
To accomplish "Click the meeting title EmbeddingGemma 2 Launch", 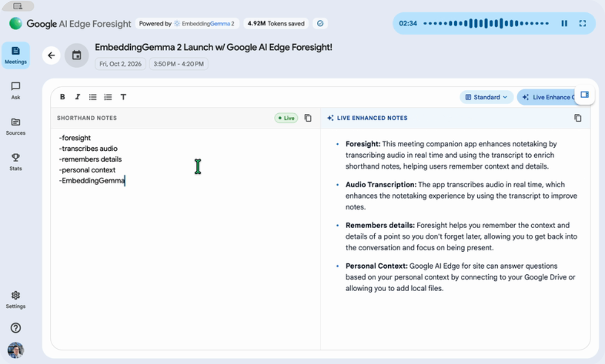I will pos(213,47).
